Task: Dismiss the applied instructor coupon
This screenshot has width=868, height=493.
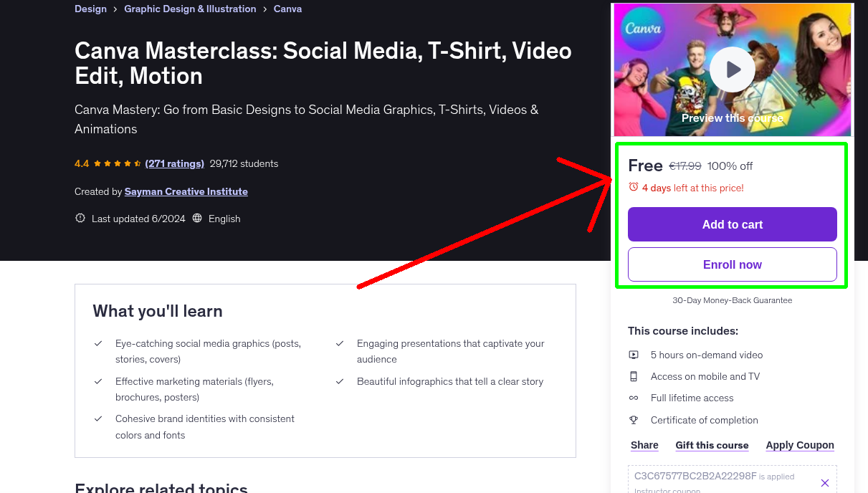Action: click(825, 482)
